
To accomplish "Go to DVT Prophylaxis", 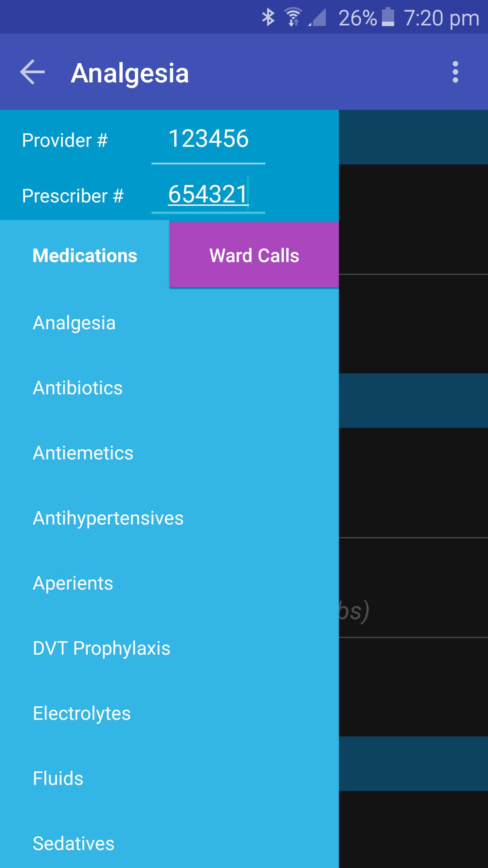I will click(x=101, y=648).
